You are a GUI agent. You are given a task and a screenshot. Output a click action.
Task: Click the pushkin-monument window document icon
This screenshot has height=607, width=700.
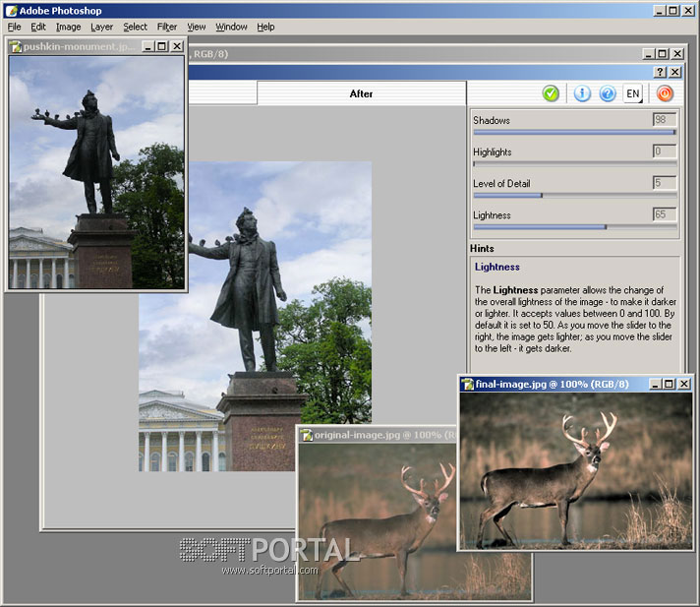point(16,46)
